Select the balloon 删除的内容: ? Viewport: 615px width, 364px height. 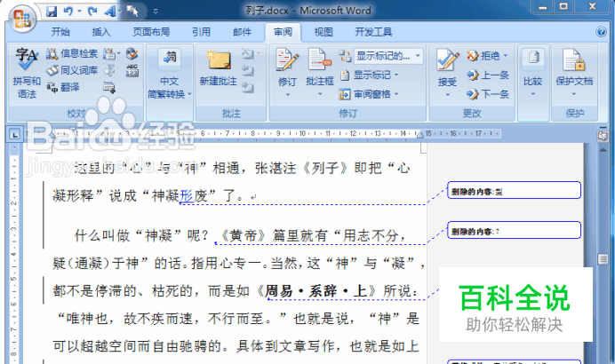(x=514, y=230)
